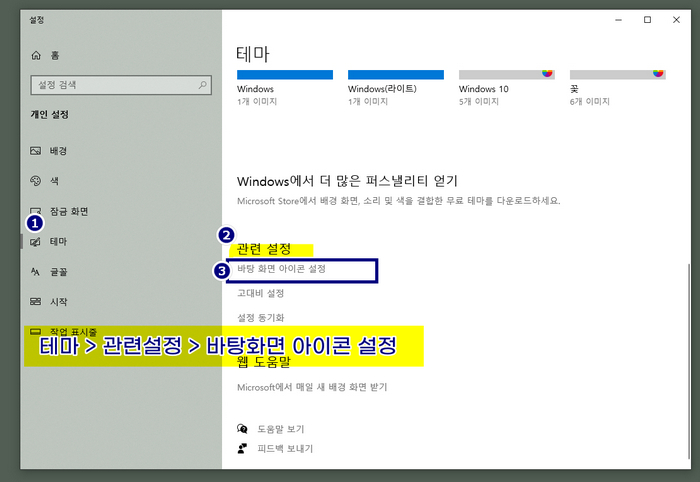Click the 5개 이미지 text under Windows 10
Image resolution: width=700 pixels, height=482 pixels.
(x=479, y=101)
